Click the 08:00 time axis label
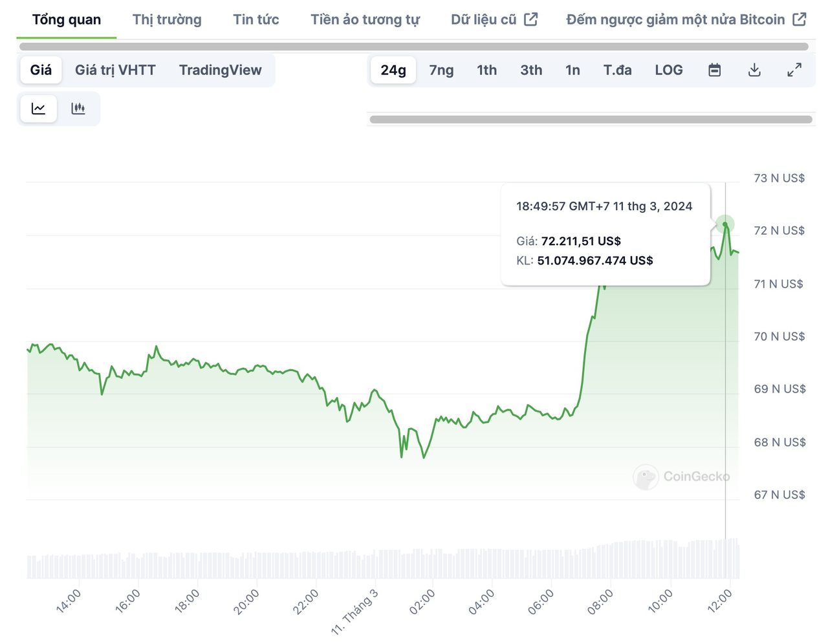 pyautogui.click(x=600, y=601)
